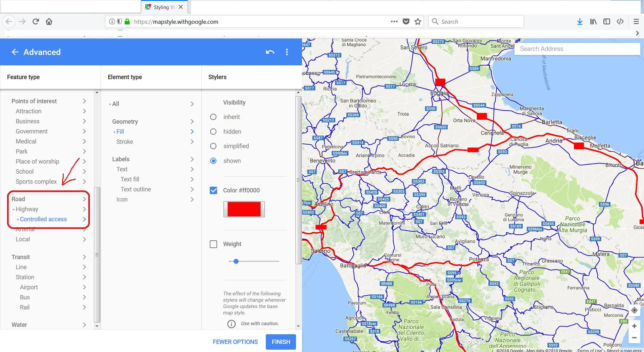
Task: Click the bookmarks toolbar overflow chevron
Action: tap(637, 33)
